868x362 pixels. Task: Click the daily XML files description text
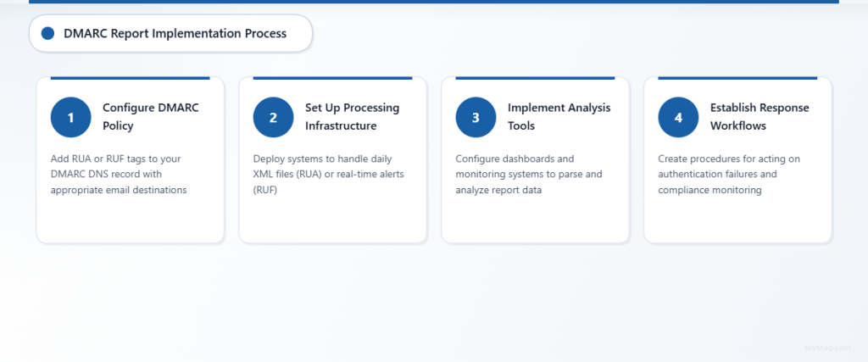click(326, 175)
